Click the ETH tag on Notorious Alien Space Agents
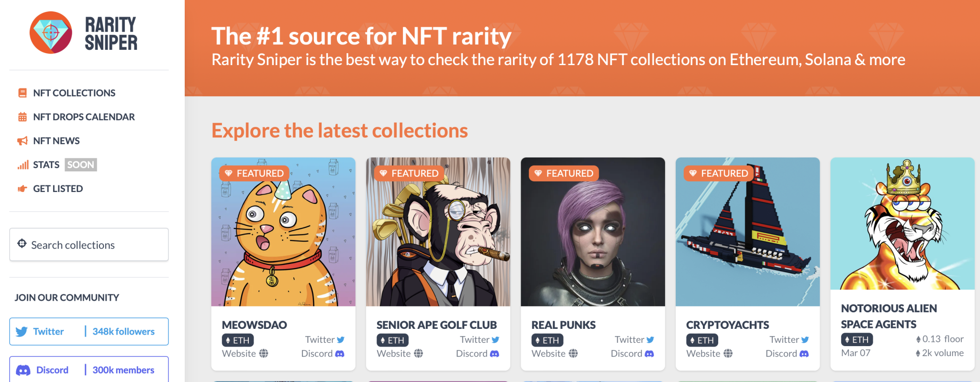Screen dimensions: 980x382 (857, 339)
